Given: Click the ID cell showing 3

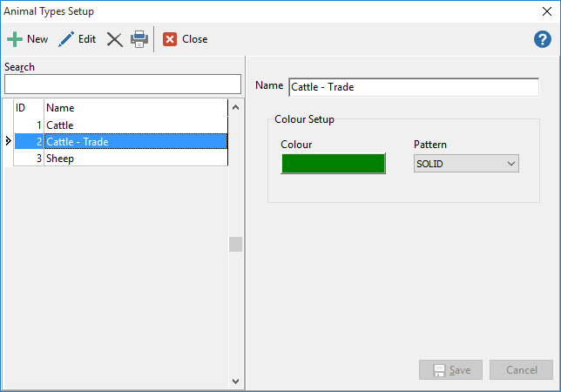Looking at the screenshot, I should pyautogui.click(x=29, y=158).
